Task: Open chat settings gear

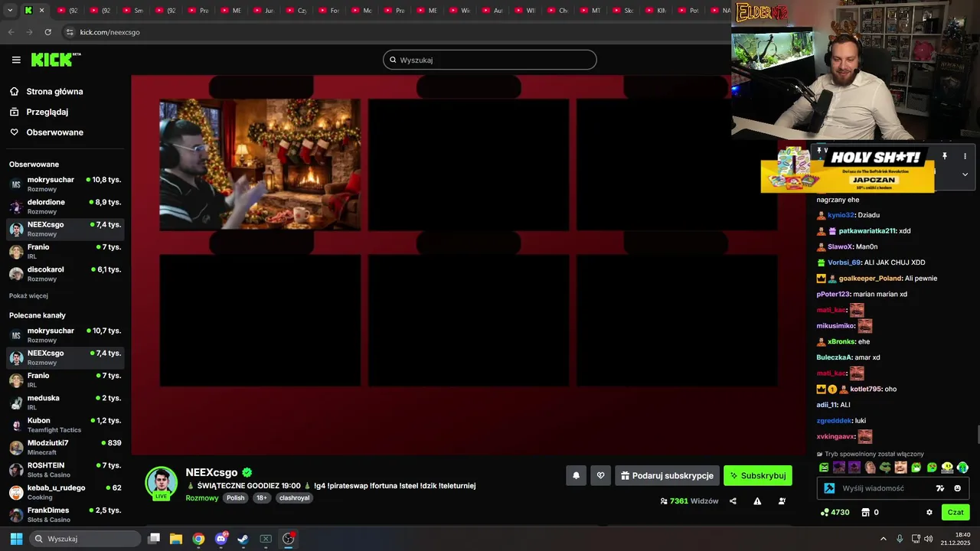Action: [929, 512]
